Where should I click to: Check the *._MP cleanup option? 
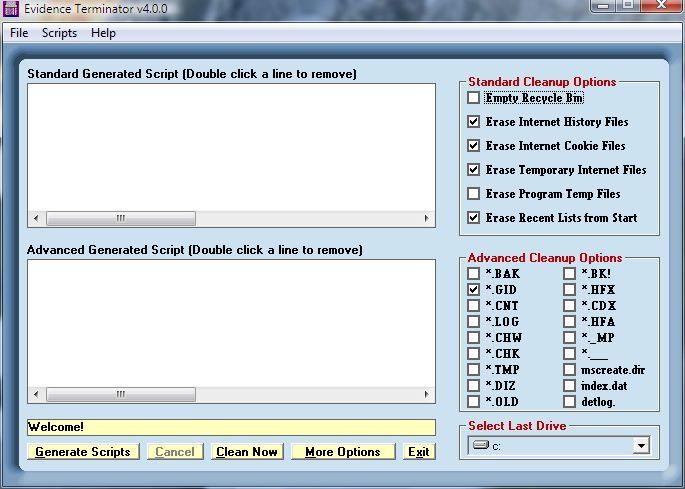pos(569,337)
